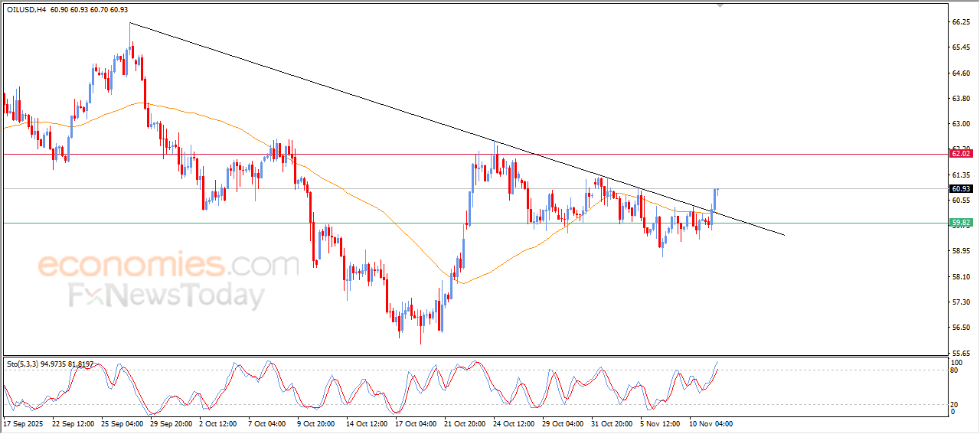Open the economies.com watermark link
This screenshot has width=980, height=434.
[x=168, y=266]
